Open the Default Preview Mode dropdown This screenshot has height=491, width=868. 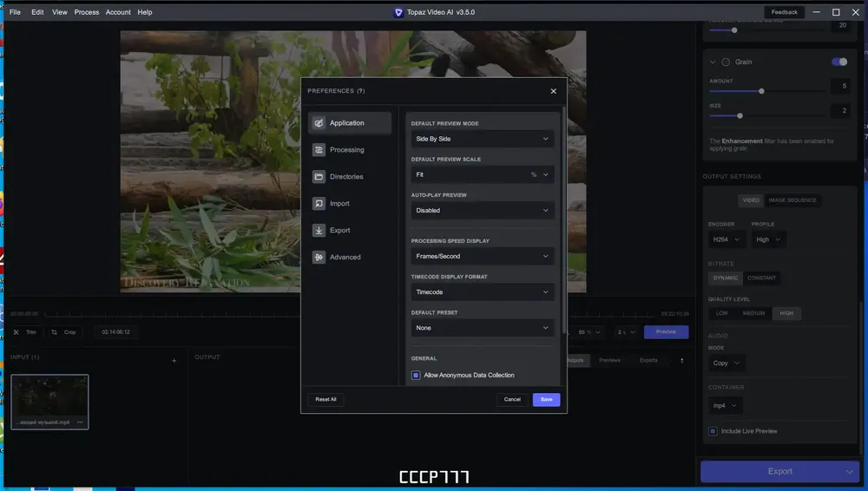482,139
